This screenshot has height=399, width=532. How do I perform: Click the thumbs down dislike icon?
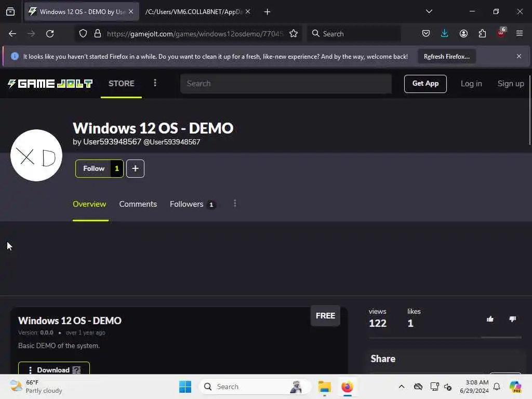[513, 319]
